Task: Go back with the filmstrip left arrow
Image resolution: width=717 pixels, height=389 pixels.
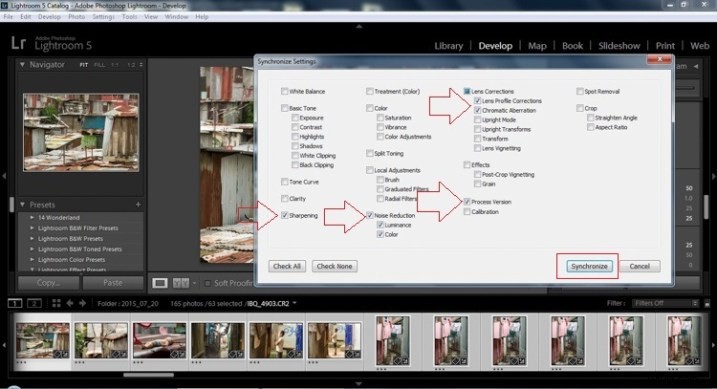Action: tap(70, 303)
